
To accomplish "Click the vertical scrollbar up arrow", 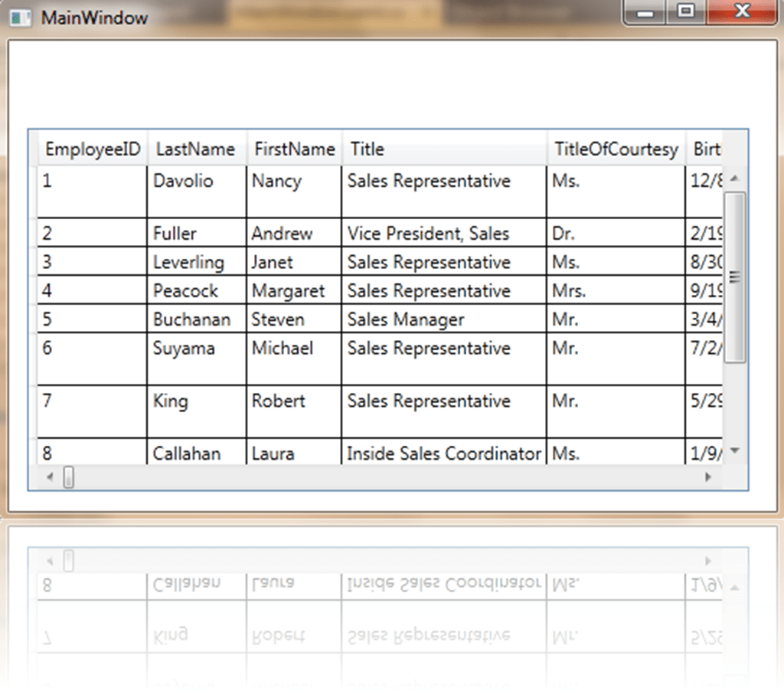I will click(735, 178).
